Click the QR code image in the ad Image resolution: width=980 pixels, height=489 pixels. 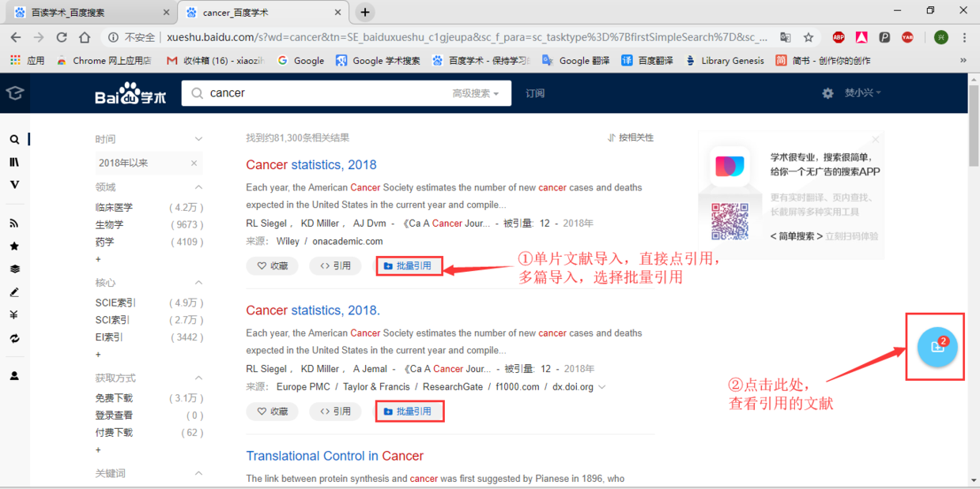(x=729, y=221)
